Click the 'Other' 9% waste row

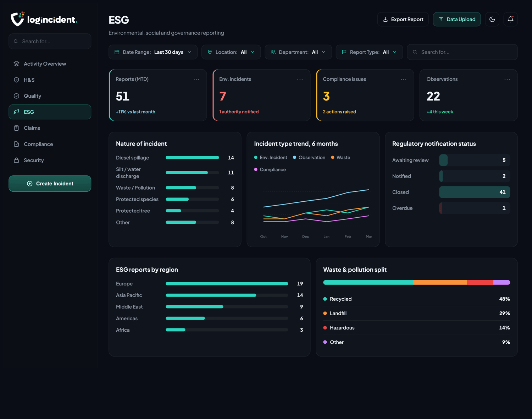417,342
